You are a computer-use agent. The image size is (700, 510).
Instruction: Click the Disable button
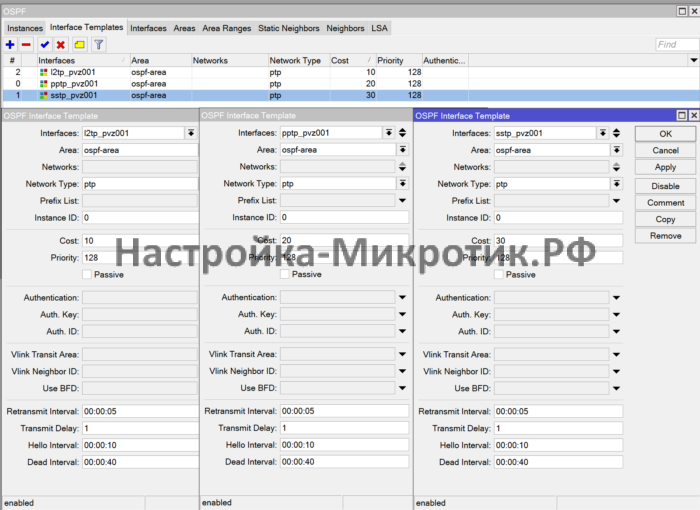tap(666, 186)
